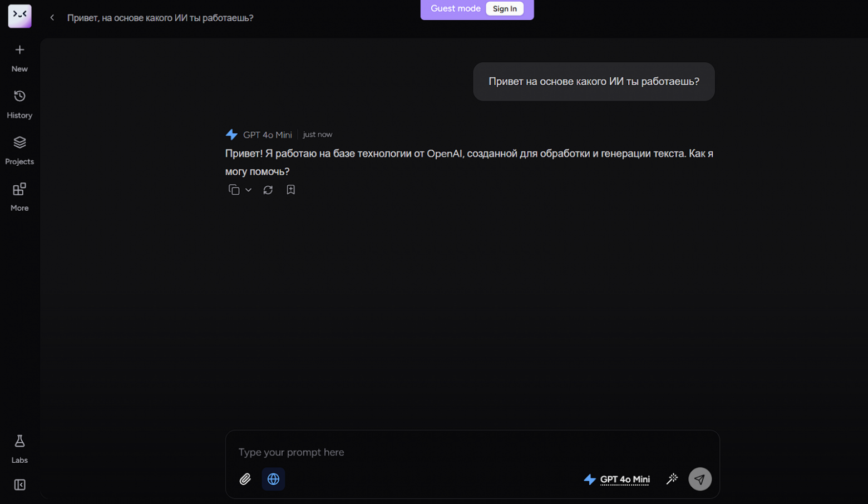The height and width of the screenshot is (504, 868).
Task: Expand the copy options chevron
Action: [248, 190]
